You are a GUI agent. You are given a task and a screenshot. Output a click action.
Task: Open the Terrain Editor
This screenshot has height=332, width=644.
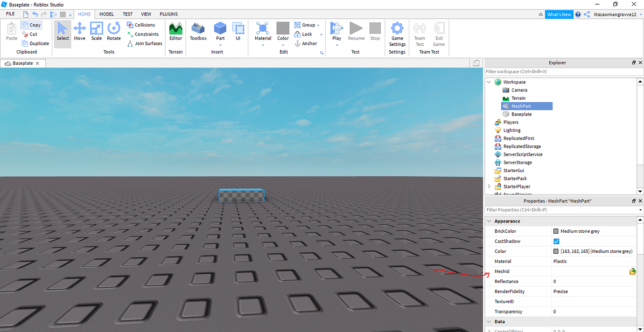pyautogui.click(x=175, y=31)
